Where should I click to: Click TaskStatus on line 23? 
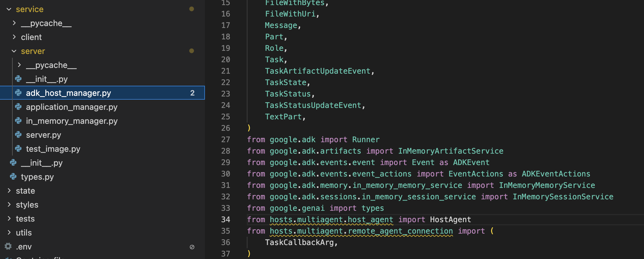(x=288, y=94)
